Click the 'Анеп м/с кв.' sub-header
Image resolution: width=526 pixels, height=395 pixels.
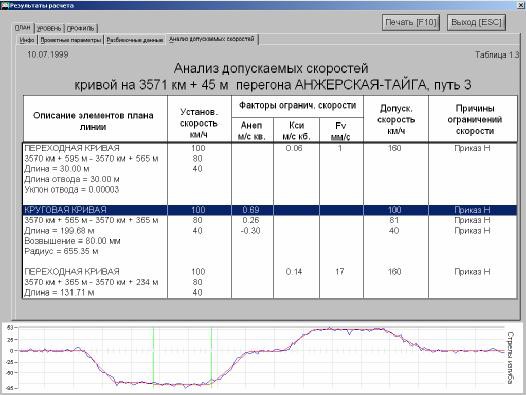click(x=252, y=131)
